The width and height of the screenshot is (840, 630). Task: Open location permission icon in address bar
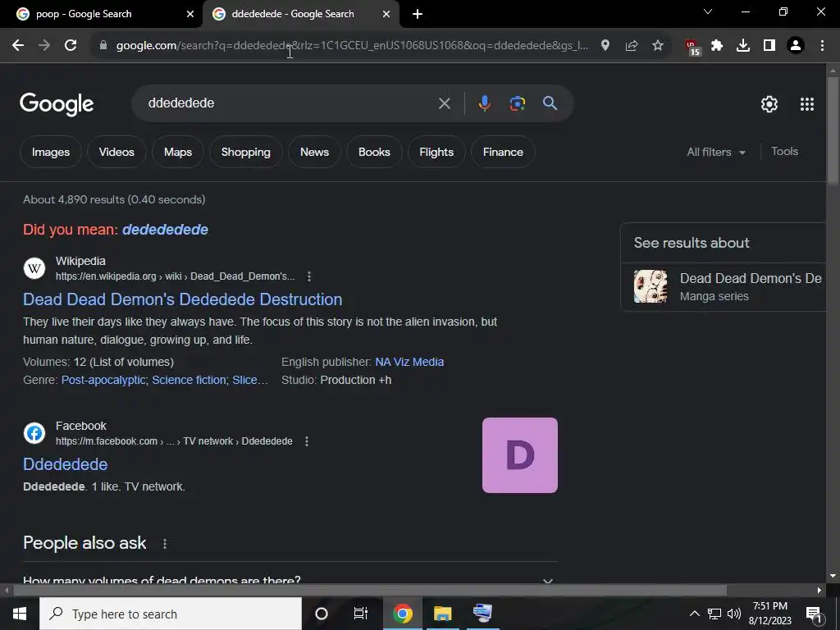[605, 46]
